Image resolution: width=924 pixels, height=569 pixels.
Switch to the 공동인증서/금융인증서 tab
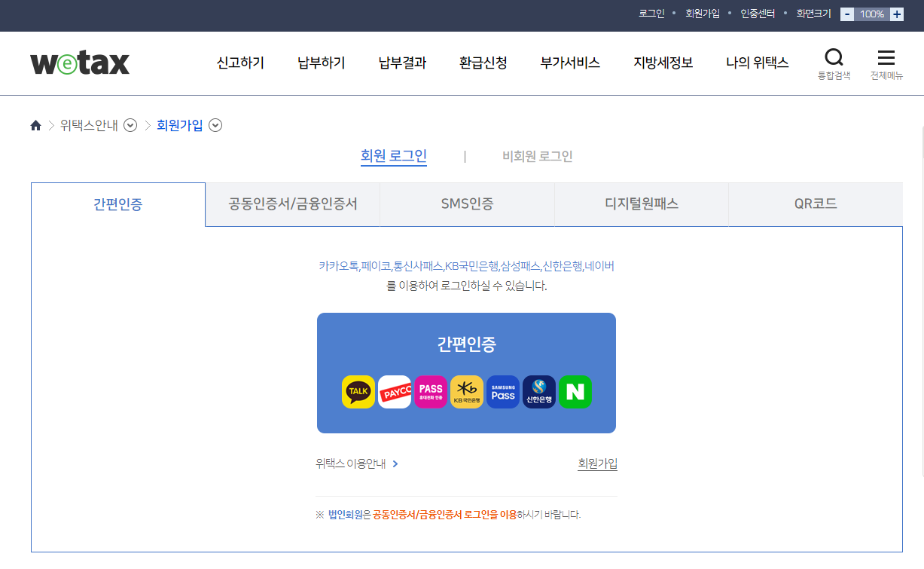click(x=293, y=204)
